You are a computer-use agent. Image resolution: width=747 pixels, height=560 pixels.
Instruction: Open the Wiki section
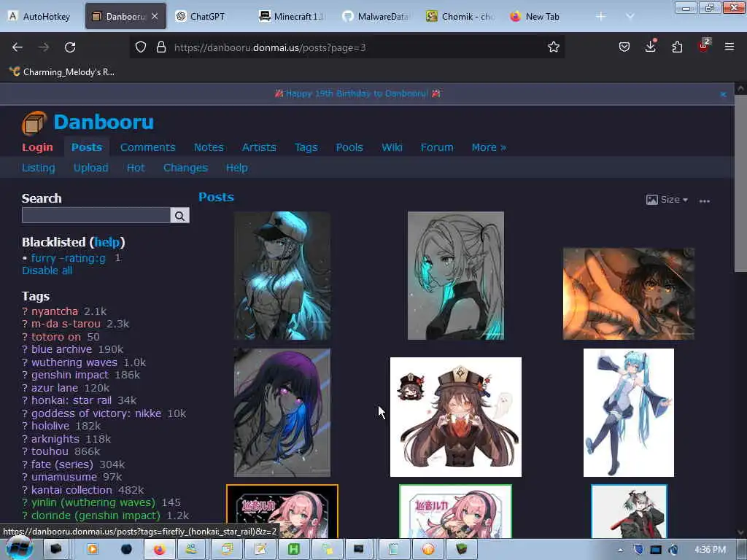(392, 147)
